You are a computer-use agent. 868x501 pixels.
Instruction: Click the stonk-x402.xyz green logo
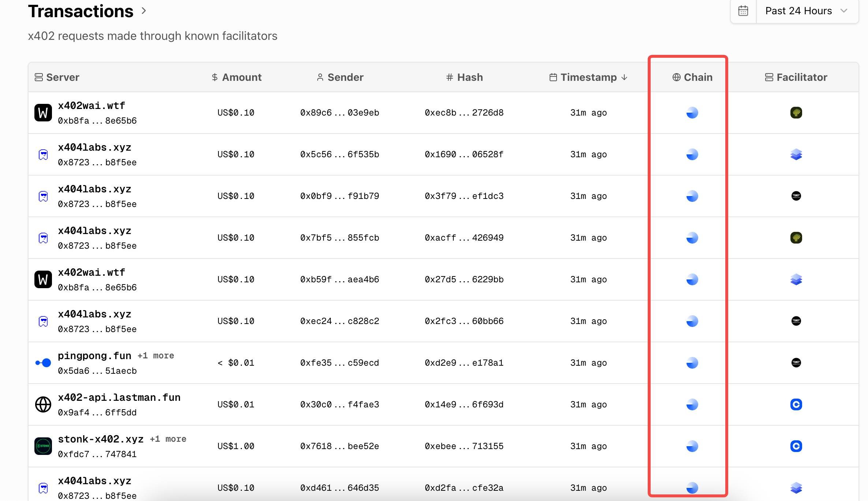(x=43, y=446)
